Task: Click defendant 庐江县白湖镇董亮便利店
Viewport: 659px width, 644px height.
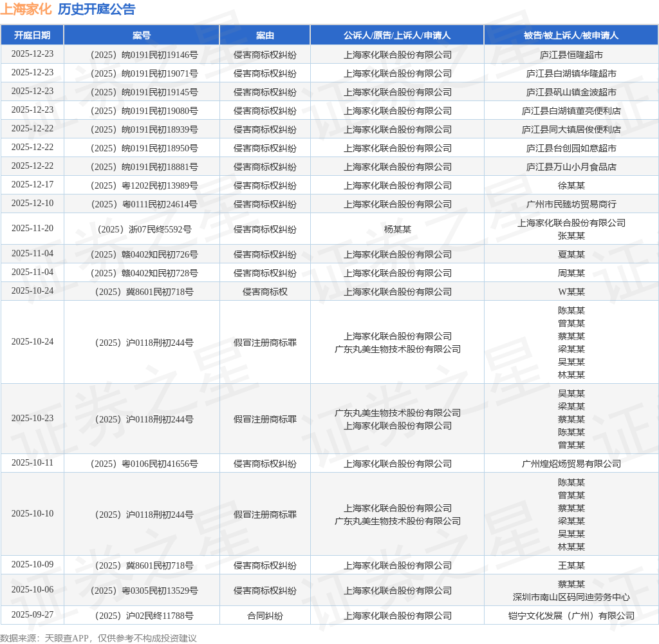Action: tap(571, 111)
